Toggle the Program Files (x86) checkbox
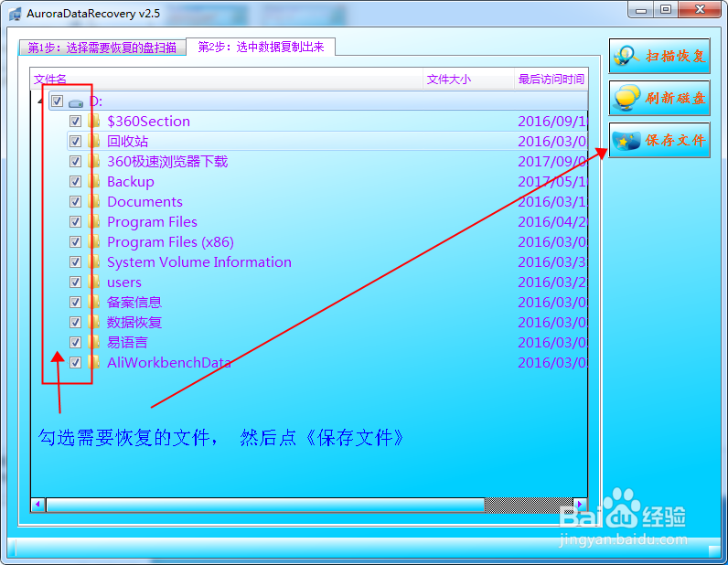728x565 pixels. pos(75,242)
